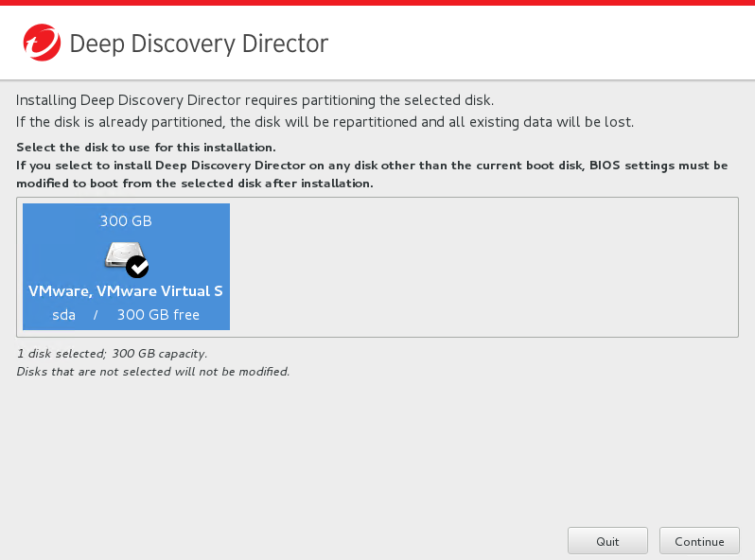Click the 'Select the disk to use' heading
The image size is (755, 560).
146,148
